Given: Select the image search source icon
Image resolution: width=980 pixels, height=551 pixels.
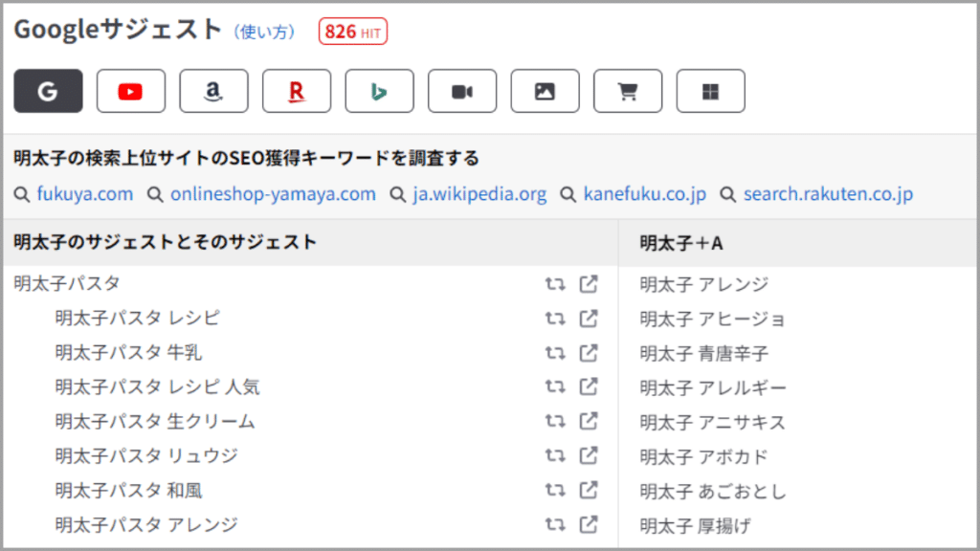Looking at the screenshot, I should [x=545, y=91].
